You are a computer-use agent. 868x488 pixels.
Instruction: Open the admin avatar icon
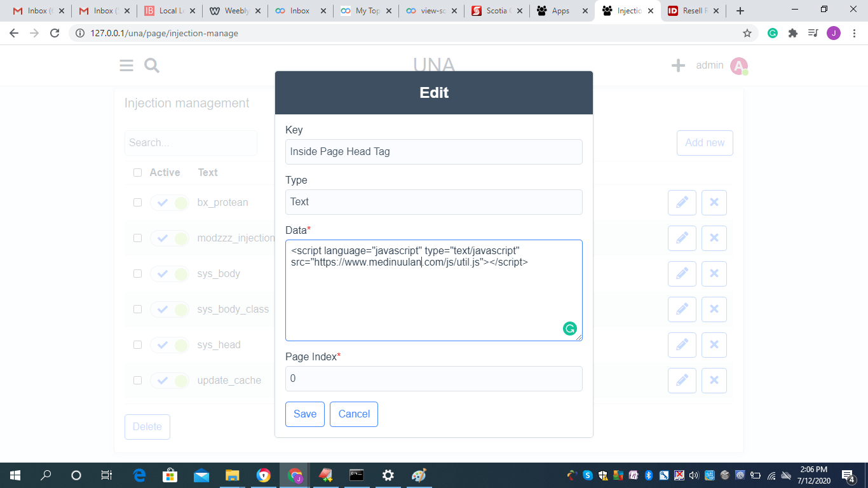point(738,66)
